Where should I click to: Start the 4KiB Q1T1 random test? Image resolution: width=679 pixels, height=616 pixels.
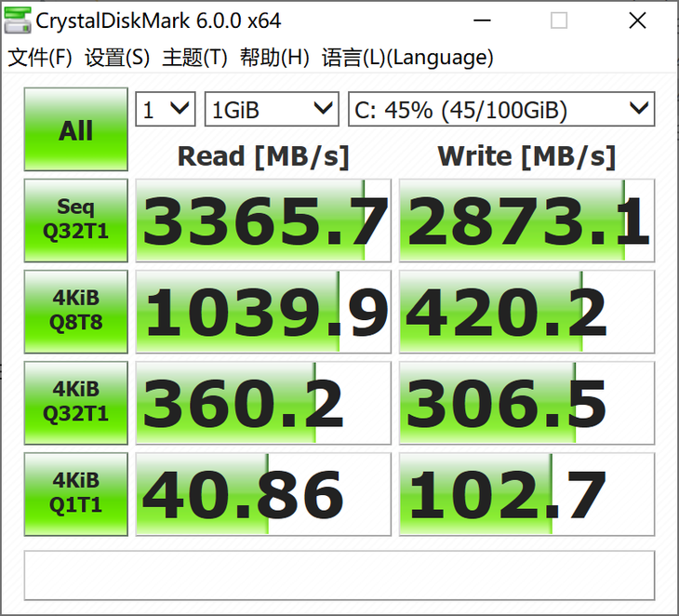75,493
